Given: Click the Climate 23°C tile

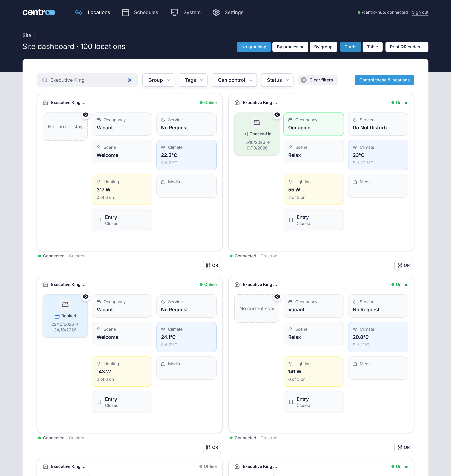Looking at the screenshot, I should click(x=378, y=155).
